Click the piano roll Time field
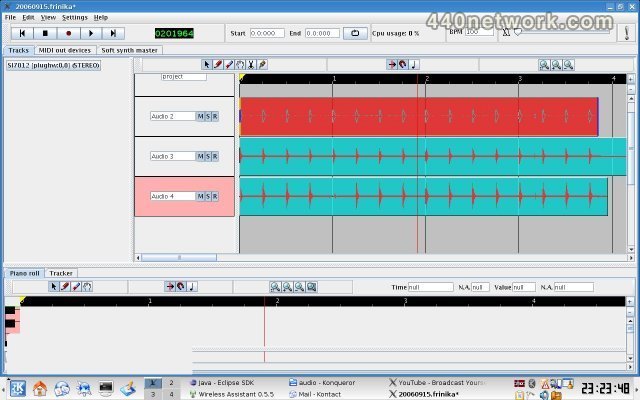The width and height of the screenshot is (640, 400). [431, 287]
